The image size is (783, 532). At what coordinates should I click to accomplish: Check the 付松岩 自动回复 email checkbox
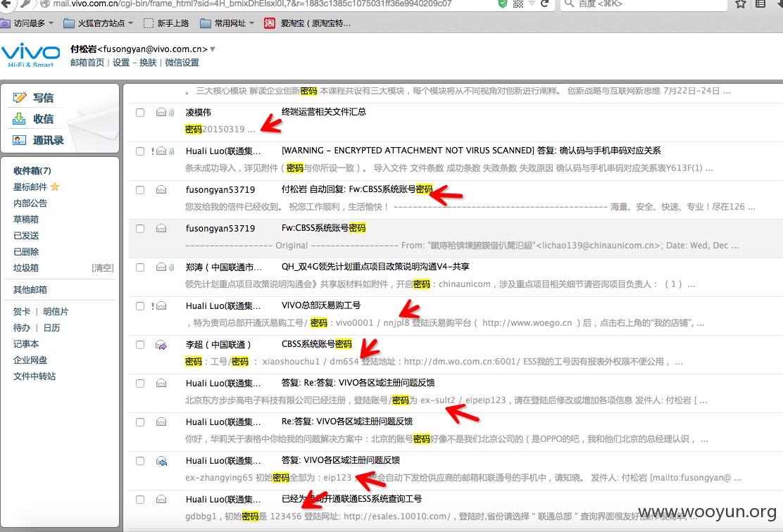click(140, 189)
